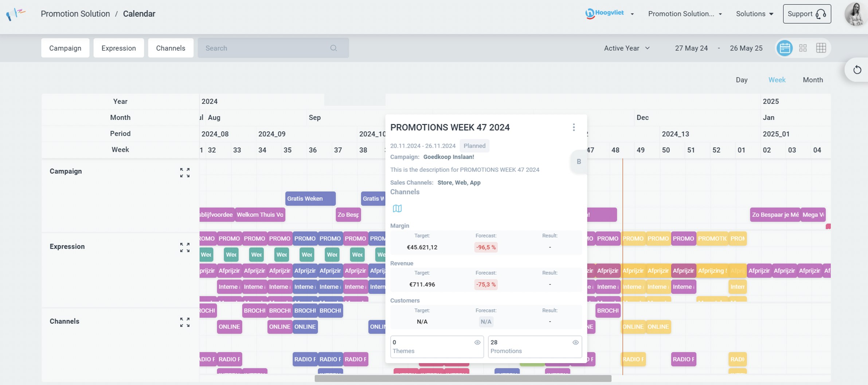Open the kebab menu on PROMOTIONS WEEK 47 2024
The width and height of the screenshot is (868, 385).
(x=574, y=127)
